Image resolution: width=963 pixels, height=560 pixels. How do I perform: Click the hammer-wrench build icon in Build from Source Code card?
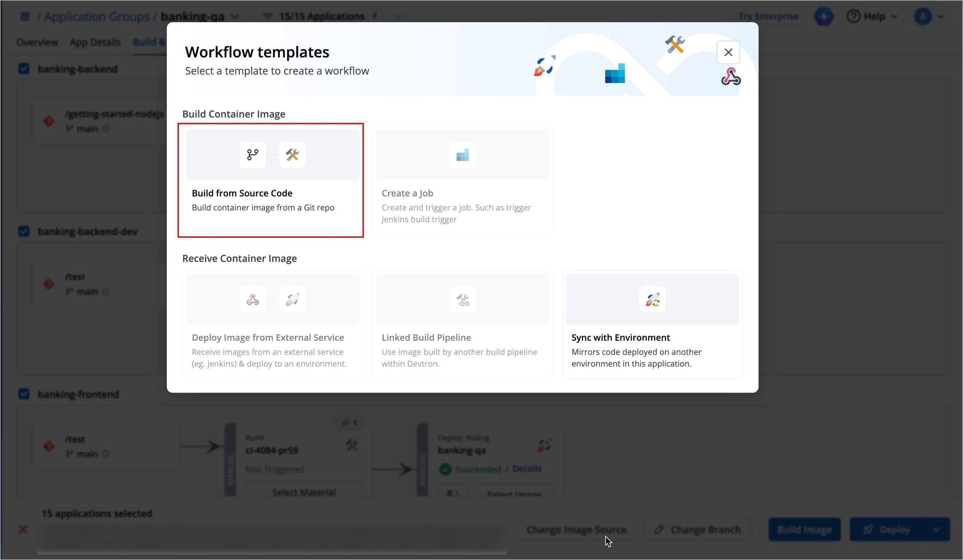click(x=292, y=155)
